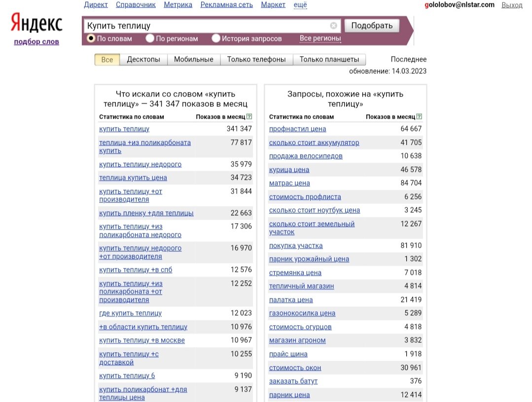The height and width of the screenshot is (402, 532).
Task: Open стоимость окон link
Action: [x=295, y=368]
